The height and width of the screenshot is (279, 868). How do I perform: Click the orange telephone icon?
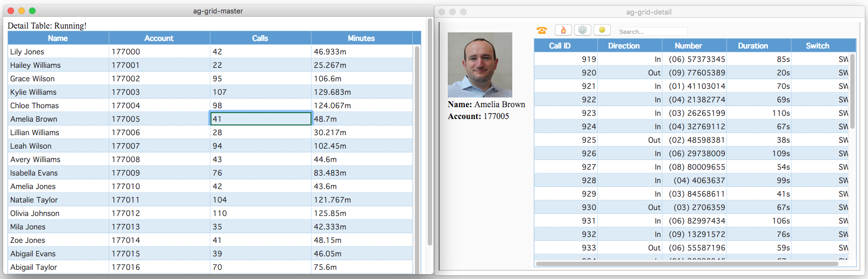click(x=541, y=30)
